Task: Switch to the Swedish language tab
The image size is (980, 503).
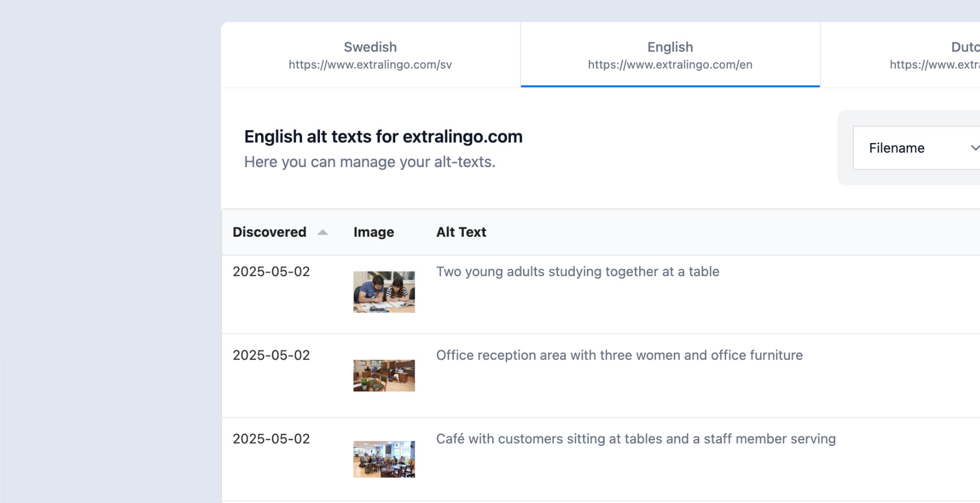Action: [x=371, y=55]
